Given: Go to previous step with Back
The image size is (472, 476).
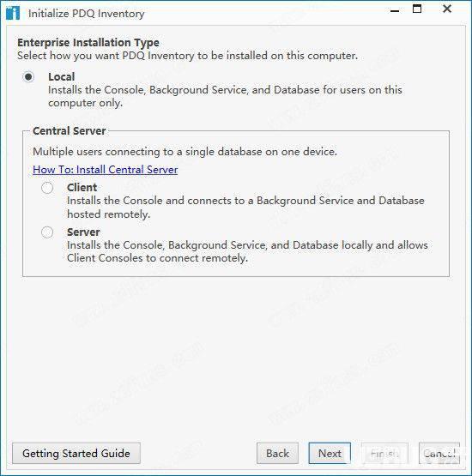Looking at the screenshot, I should tap(277, 453).
